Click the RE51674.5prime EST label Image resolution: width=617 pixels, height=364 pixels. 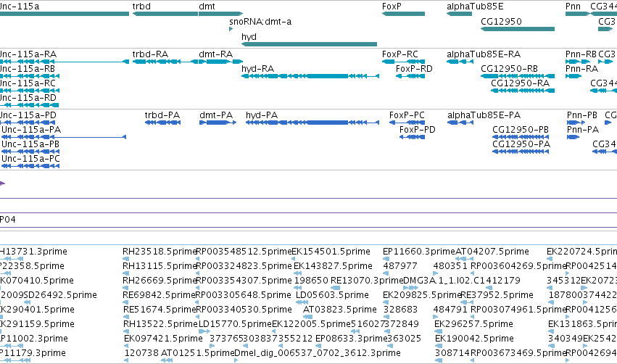pyautogui.click(x=160, y=310)
